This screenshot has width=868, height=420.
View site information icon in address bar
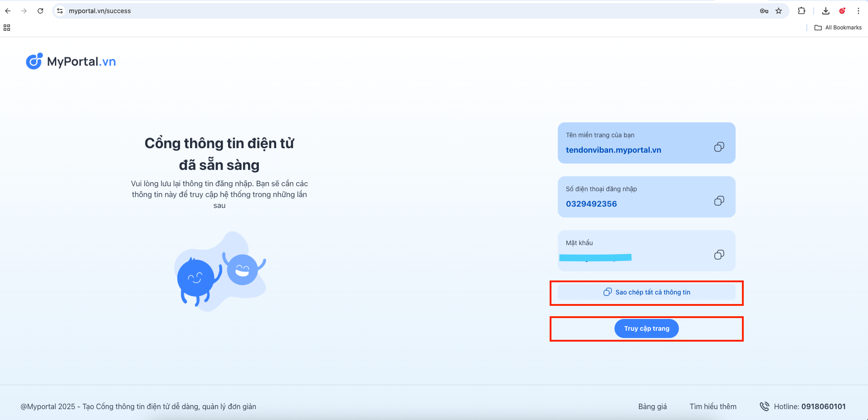click(x=60, y=11)
